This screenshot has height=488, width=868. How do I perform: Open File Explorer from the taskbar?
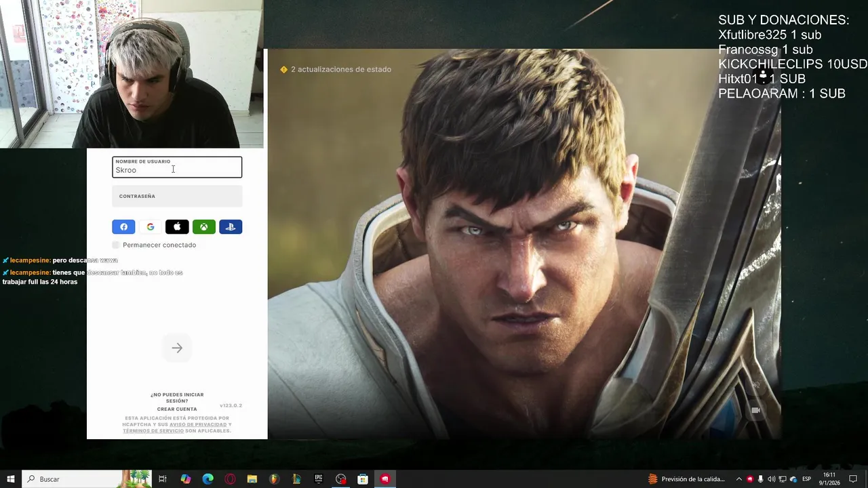point(252,479)
